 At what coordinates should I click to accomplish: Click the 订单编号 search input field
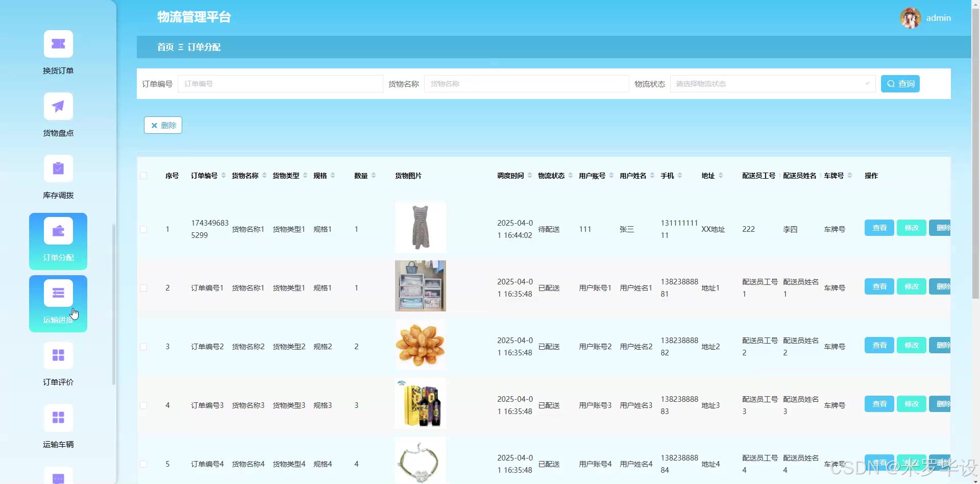(x=280, y=84)
